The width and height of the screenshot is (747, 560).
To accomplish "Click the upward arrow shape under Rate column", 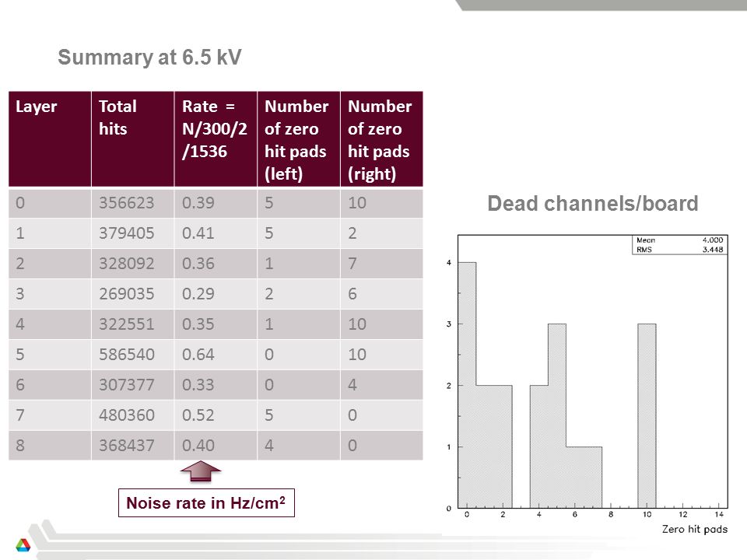I will click(201, 471).
